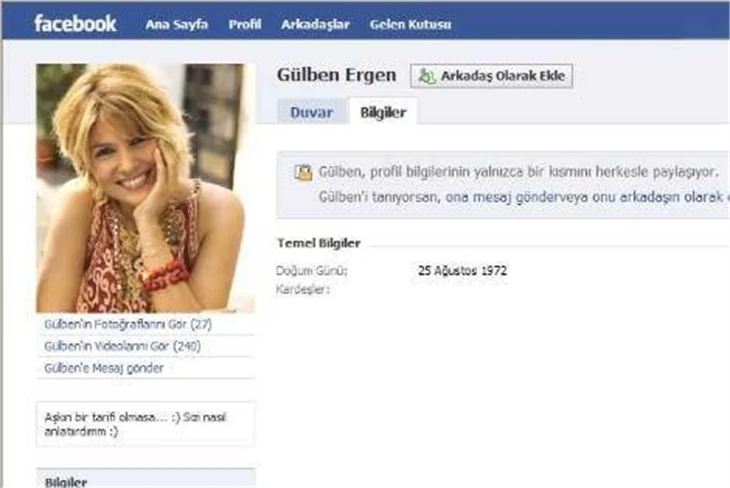This screenshot has width=730, height=488.
Task: Click the Bilgiler sidebar box header
Action: (146, 480)
